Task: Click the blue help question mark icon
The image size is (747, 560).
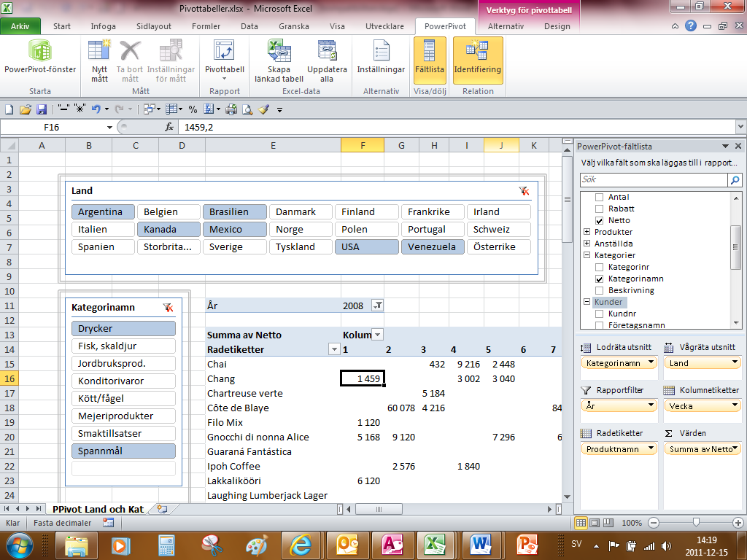Action: 690,26
